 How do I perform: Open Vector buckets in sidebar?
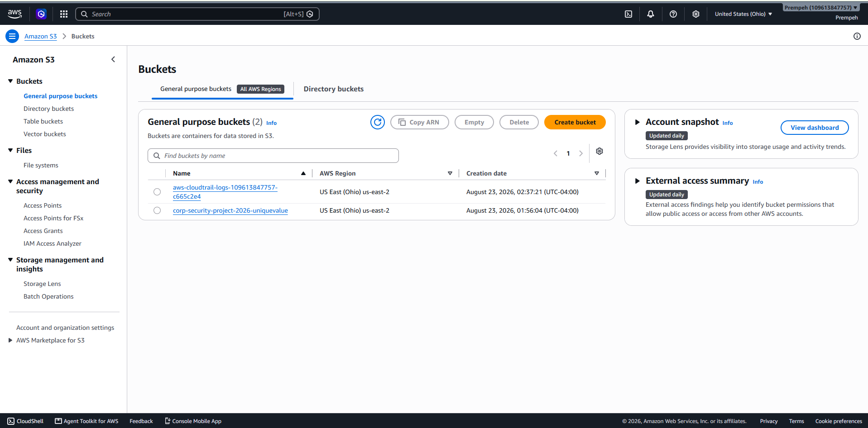[x=45, y=134]
